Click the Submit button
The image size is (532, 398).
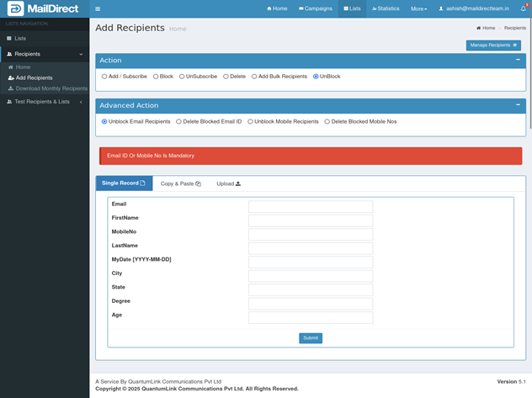point(311,338)
